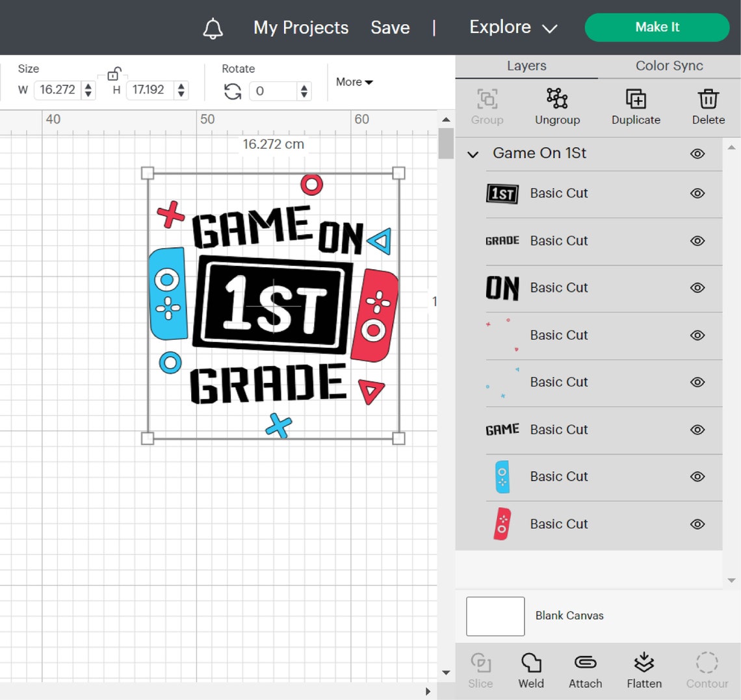Click the rotate refresh icon

pyautogui.click(x=232, y=91)
